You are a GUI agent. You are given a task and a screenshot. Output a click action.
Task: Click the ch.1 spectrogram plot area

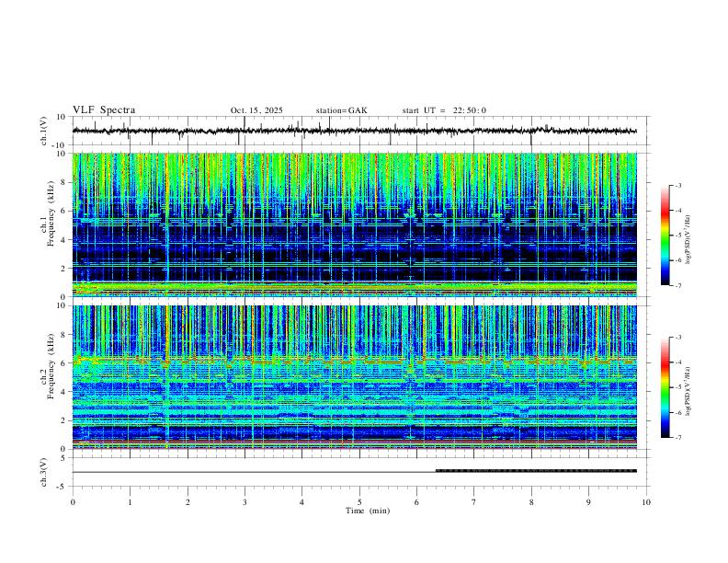coord(354,224)
